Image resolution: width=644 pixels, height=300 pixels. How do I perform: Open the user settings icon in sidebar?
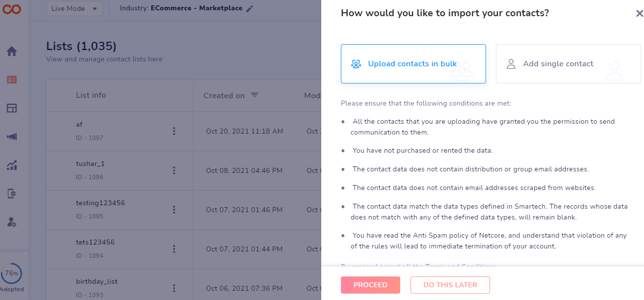[12, 222]
